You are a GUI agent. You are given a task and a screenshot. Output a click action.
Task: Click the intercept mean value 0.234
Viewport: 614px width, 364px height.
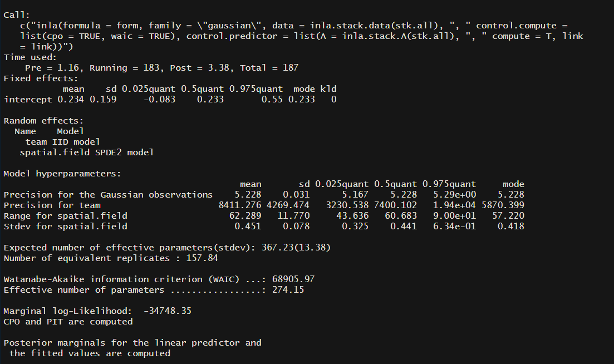71,100
